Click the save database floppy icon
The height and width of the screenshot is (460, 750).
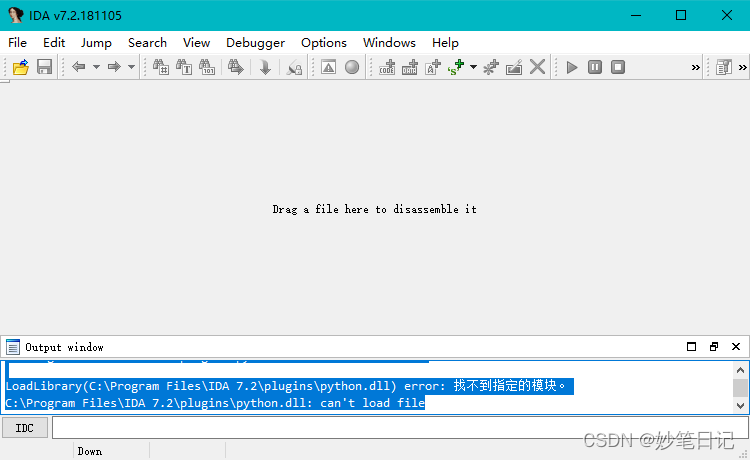click(44, 67)
